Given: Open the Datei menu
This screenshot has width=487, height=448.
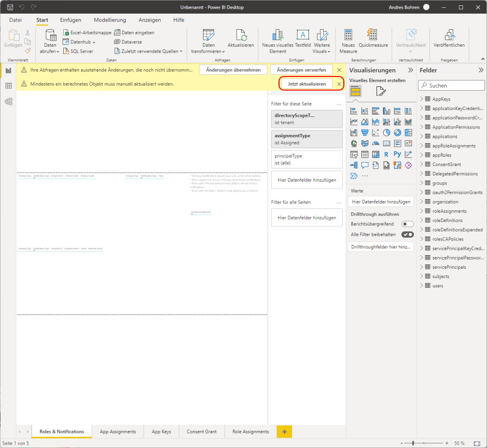Looking at the screenshot, I should [x=16, y=20].
